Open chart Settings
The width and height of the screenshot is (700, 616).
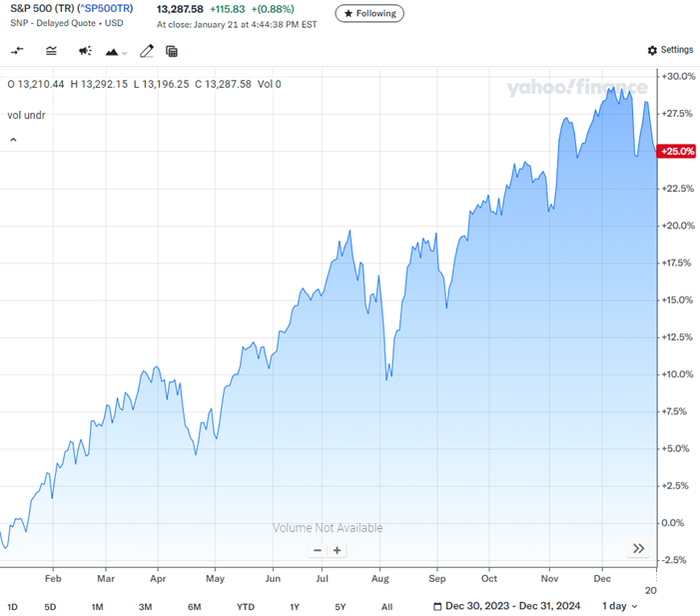670,50
